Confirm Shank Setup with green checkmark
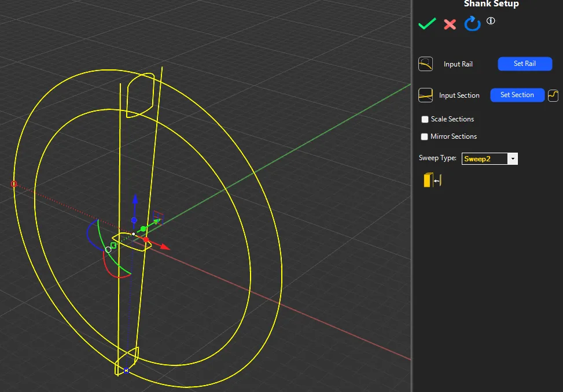563x392 pixels. coord(427,24)
